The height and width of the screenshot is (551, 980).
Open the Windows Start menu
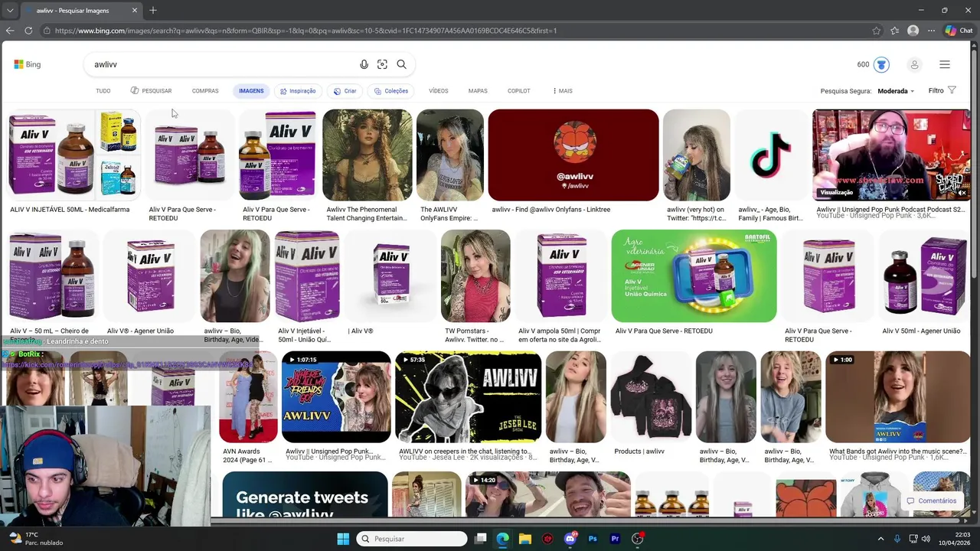343,539
